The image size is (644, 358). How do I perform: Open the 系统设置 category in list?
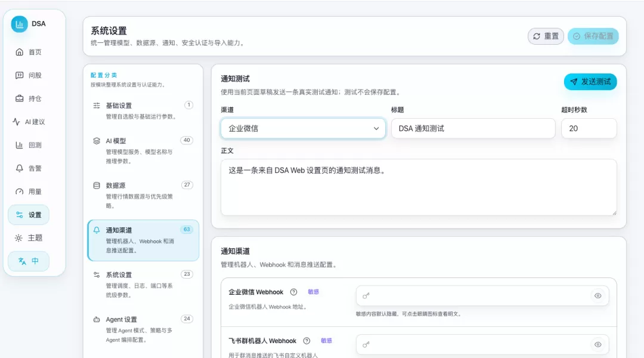pyautogui.click(x=143, y=285)
